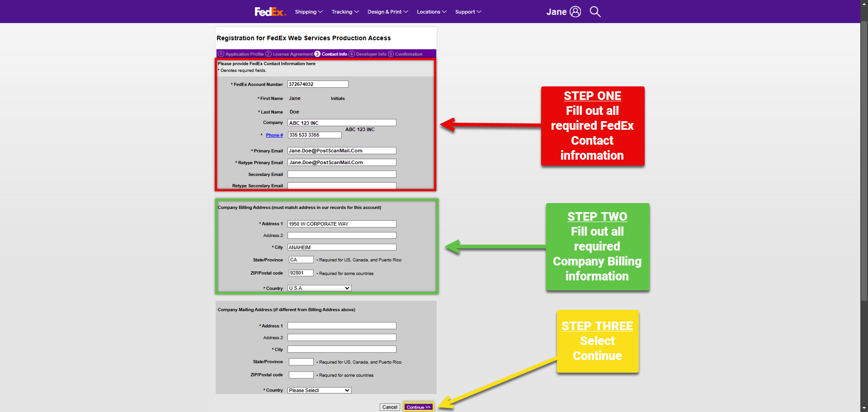Go to Confirmation step
868x412 pixels.
point(406,54)
